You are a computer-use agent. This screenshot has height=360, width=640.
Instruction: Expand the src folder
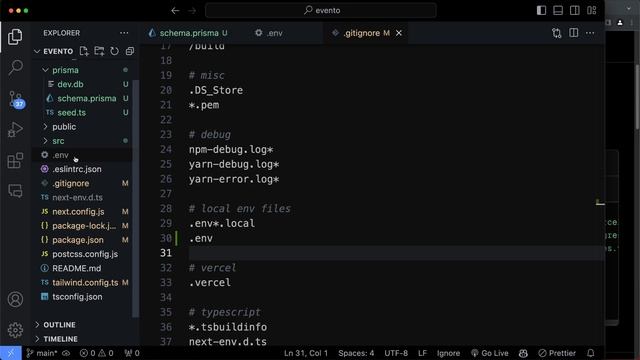(x=58, y=141)
